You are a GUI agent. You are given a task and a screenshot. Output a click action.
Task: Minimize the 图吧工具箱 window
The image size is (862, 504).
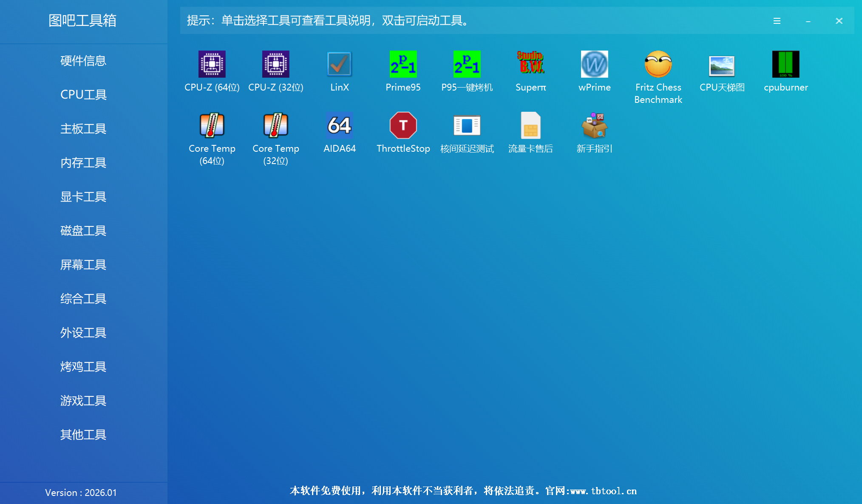pos(808,21)
